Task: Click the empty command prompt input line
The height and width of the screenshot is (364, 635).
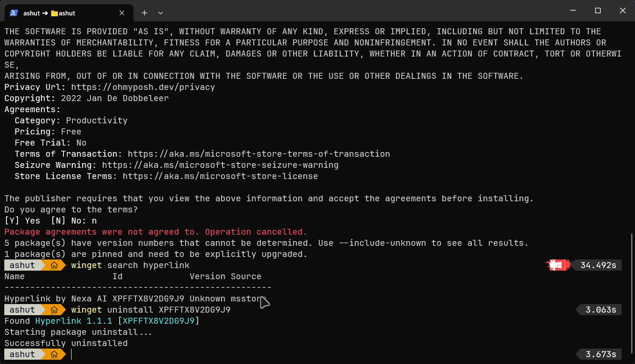Action: pyautogui.click(x=257, y=355)
